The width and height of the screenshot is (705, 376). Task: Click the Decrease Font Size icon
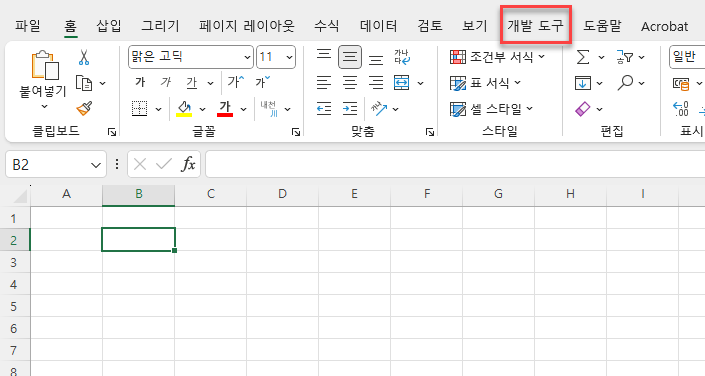pyautogui.click(x=263, y=82)
